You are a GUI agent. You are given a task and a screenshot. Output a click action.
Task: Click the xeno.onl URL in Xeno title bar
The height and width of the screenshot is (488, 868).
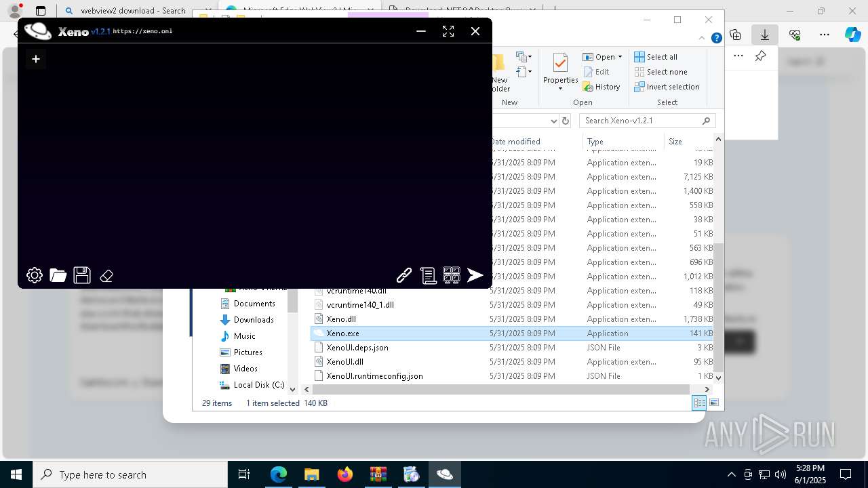[142, 31]
